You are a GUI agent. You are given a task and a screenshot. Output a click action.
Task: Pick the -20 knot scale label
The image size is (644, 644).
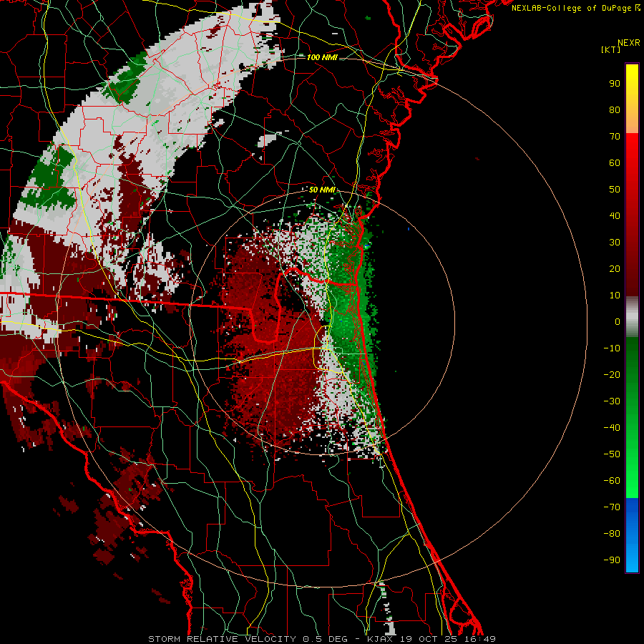[x=612, y=374]
